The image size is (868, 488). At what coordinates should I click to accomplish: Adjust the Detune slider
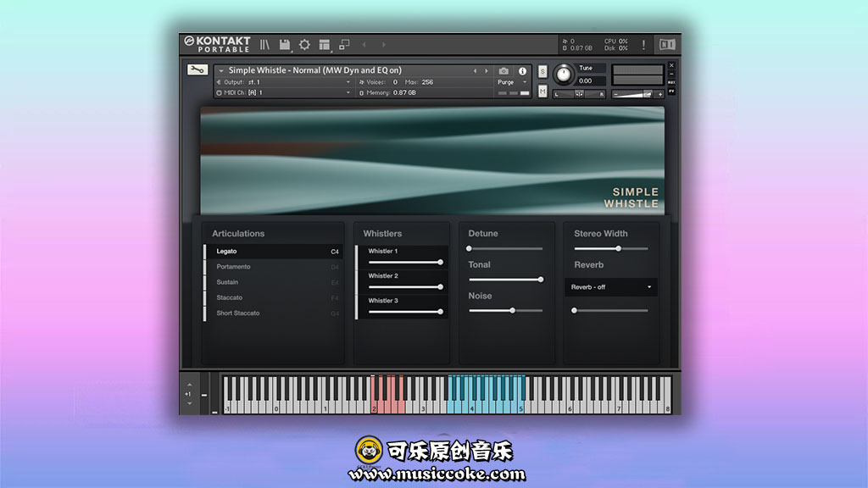[x=505, y=249]
